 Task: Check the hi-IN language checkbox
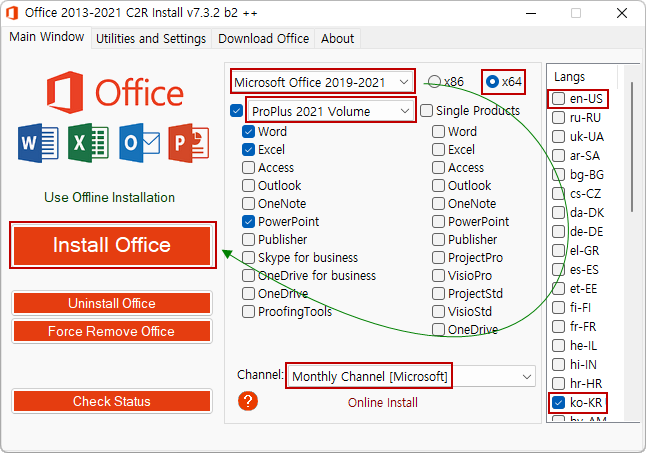pyautogui.click(x=558, y=364)
